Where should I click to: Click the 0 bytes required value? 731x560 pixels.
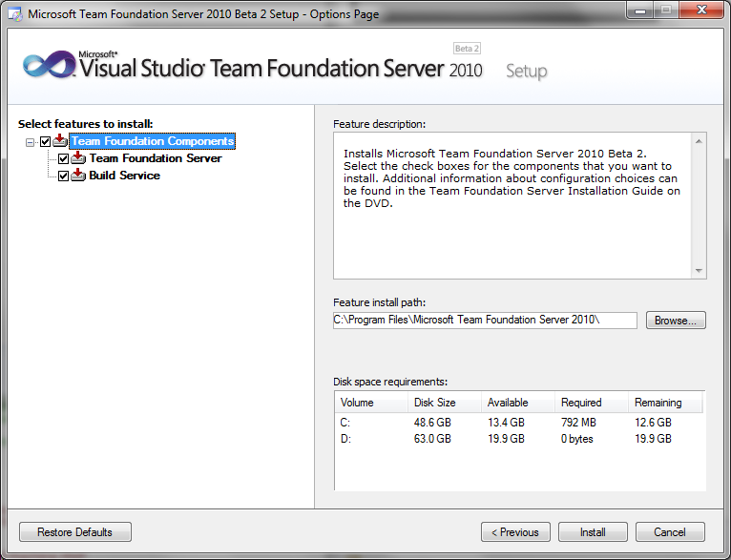(x=577, y=439)
